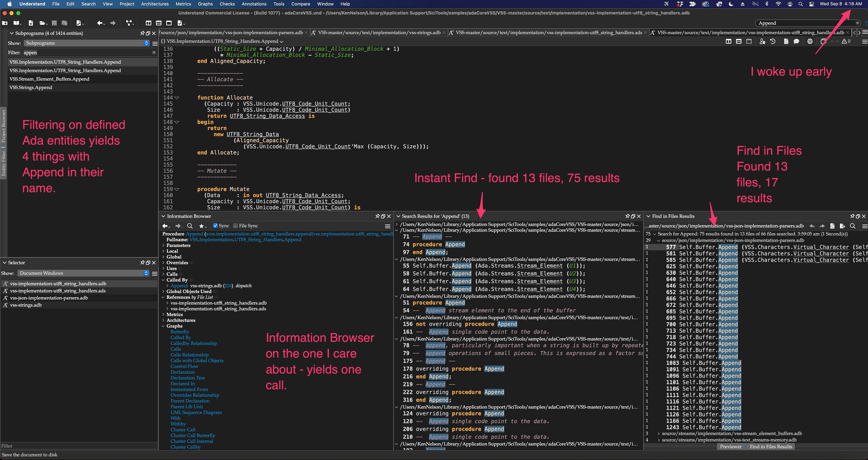Open the Apple menu
The height and width of the screenshot is (460, 868).
pos(9,4)
